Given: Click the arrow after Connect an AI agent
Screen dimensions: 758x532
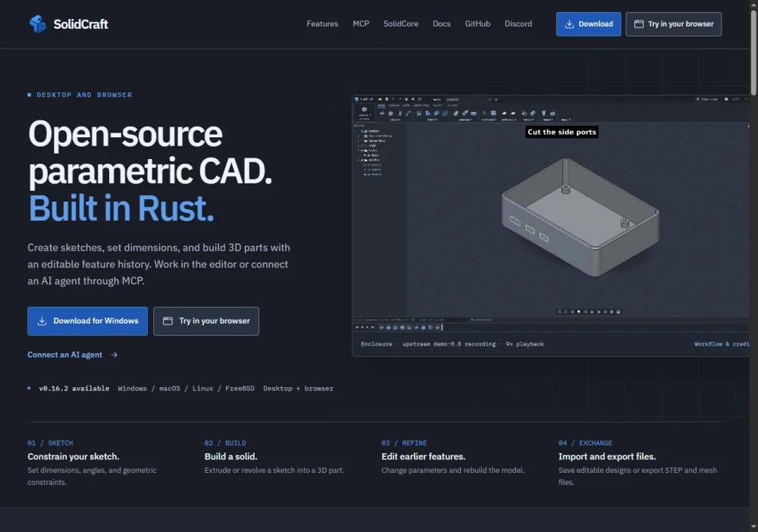Looking at the screenshot, I should click(114, 355).
